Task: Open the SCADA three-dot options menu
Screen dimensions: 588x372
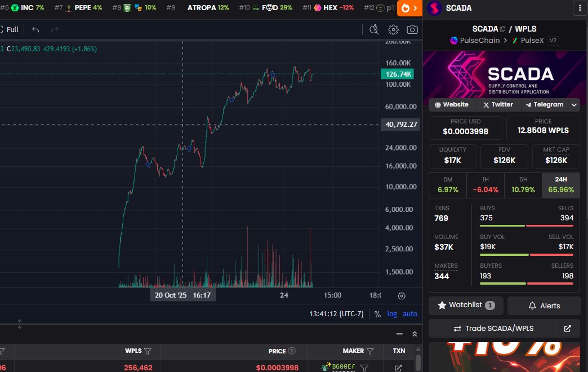Action: click(x=580, y=8)
